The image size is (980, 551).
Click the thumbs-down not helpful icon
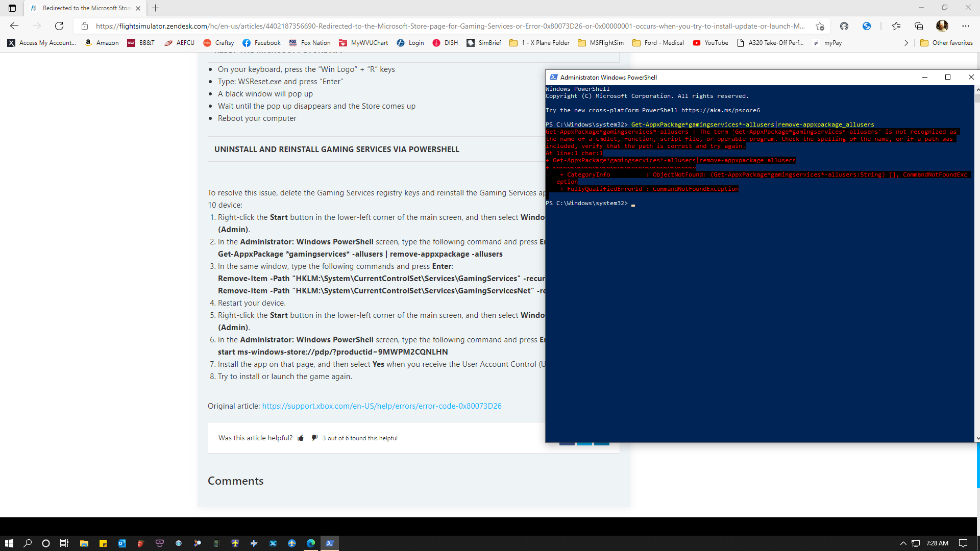point(314,438)
